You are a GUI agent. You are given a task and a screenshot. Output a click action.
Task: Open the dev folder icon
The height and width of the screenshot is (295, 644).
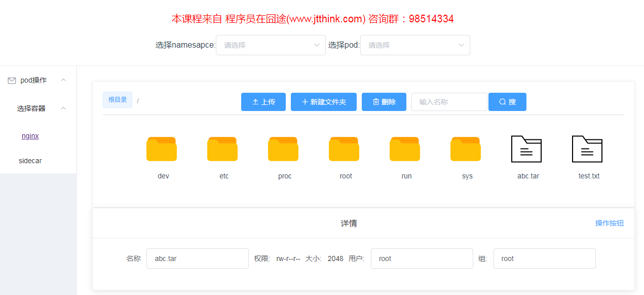click(162, 149)
